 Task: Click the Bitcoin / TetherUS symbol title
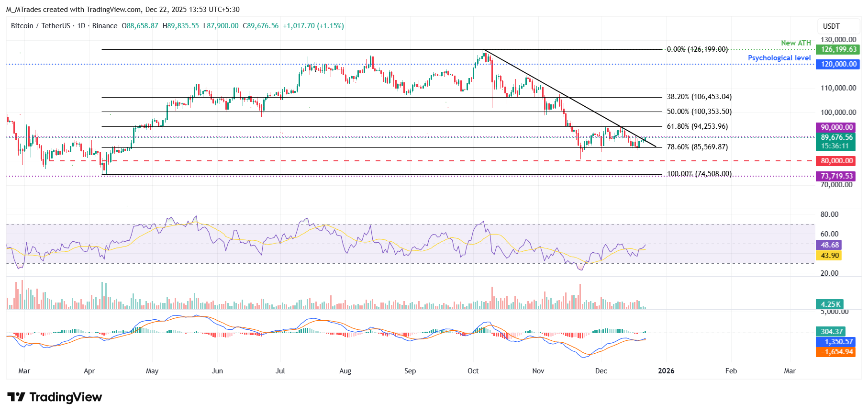40,26
